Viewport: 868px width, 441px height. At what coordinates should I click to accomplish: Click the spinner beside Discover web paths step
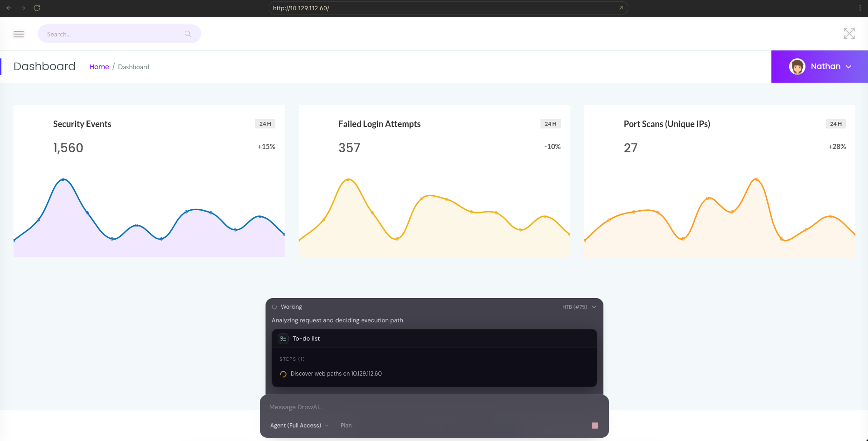[283, 374]
